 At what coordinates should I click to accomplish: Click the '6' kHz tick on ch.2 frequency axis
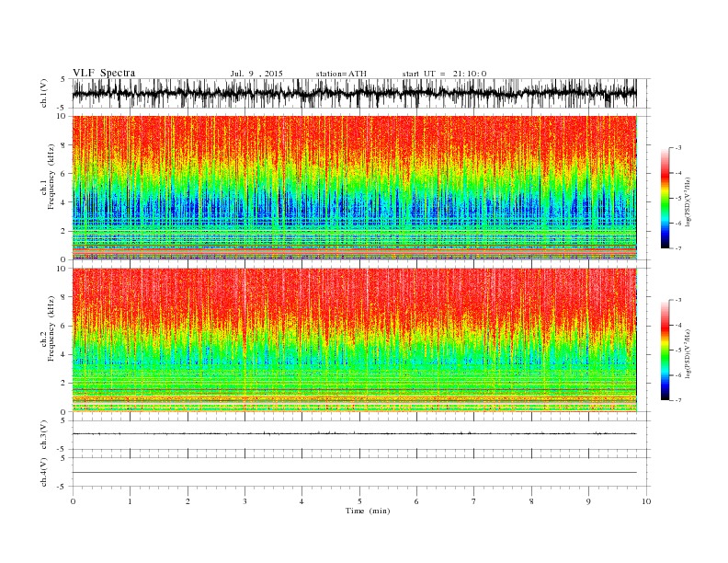pos(64,326)
